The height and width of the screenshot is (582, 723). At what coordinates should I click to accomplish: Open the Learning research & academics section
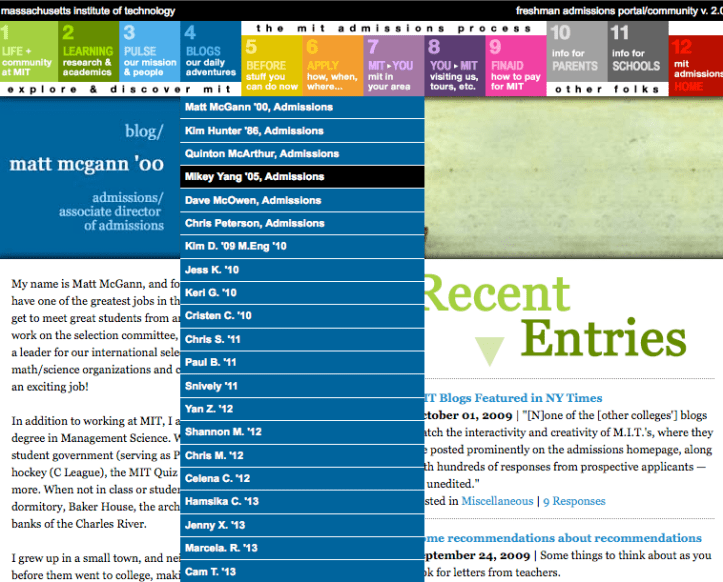(x=88, y=52)
